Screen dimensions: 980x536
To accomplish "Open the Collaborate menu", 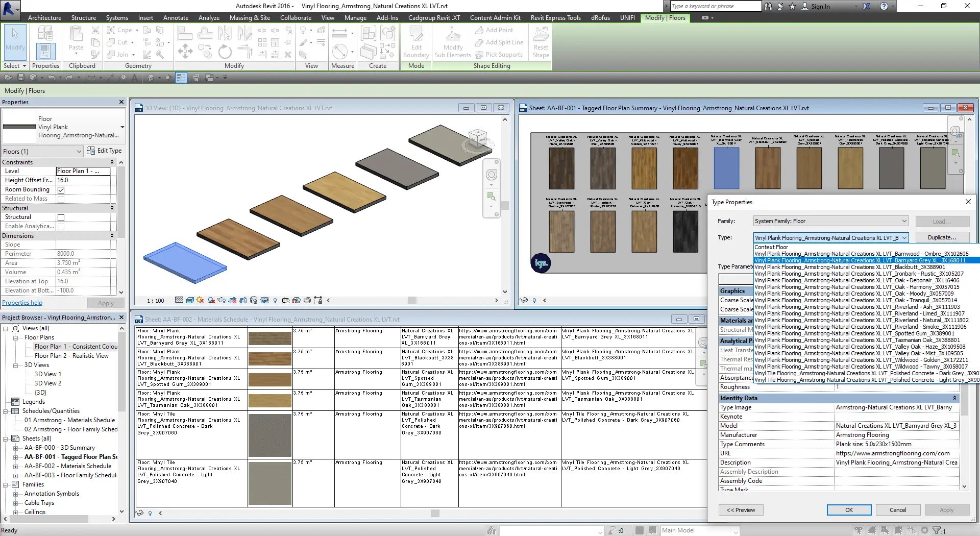I will click(x=296, y=17).
